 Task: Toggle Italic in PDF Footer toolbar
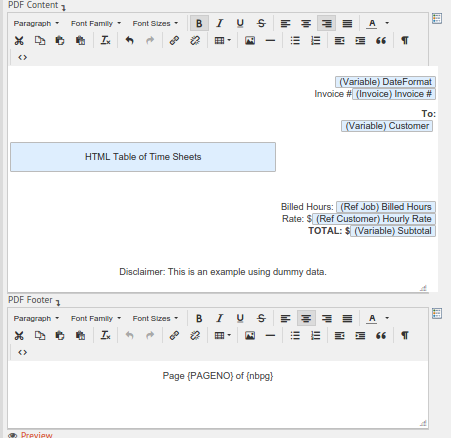219,318
